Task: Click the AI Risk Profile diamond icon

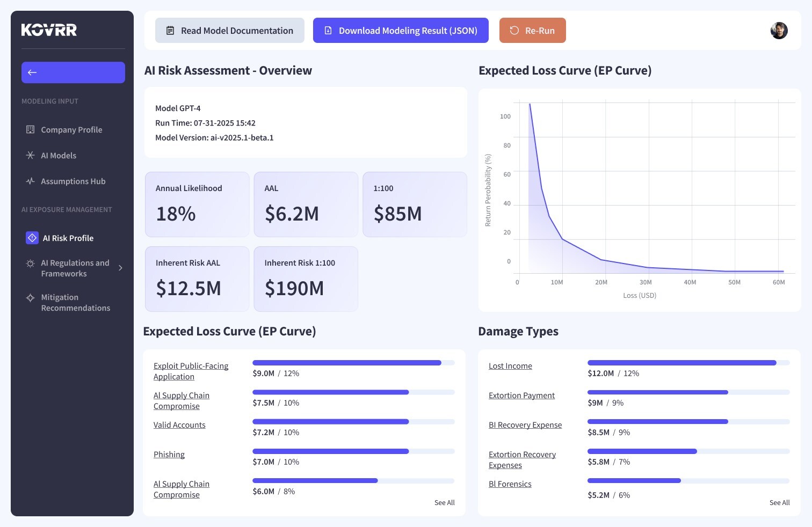Action: click(x=32, y=238)
